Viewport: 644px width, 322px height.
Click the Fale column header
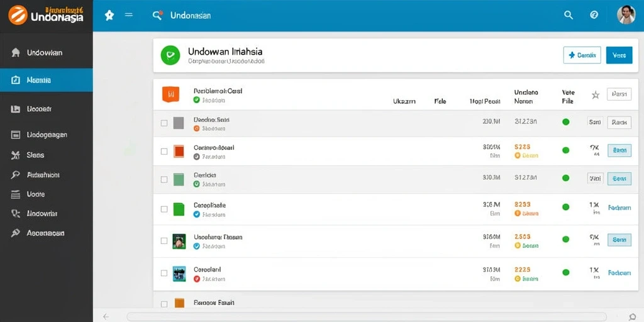tap(440, 101)
